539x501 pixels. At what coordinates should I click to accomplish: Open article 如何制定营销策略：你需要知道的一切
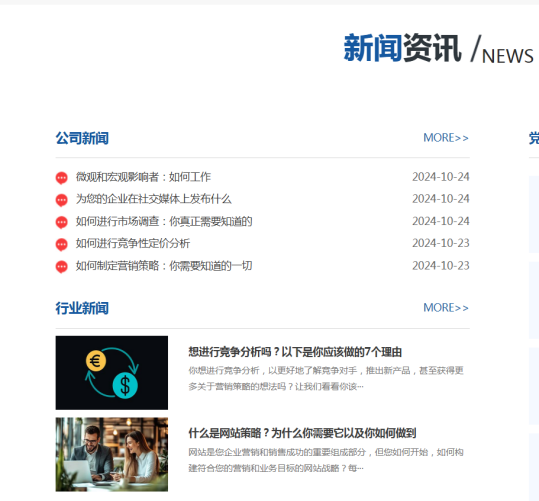click(164, 266)
